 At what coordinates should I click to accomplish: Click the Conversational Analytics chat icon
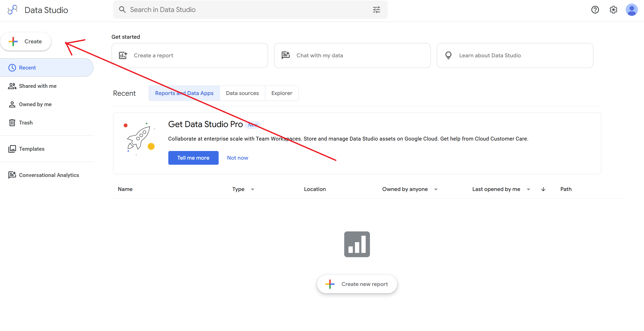click(x=12, y=175)
